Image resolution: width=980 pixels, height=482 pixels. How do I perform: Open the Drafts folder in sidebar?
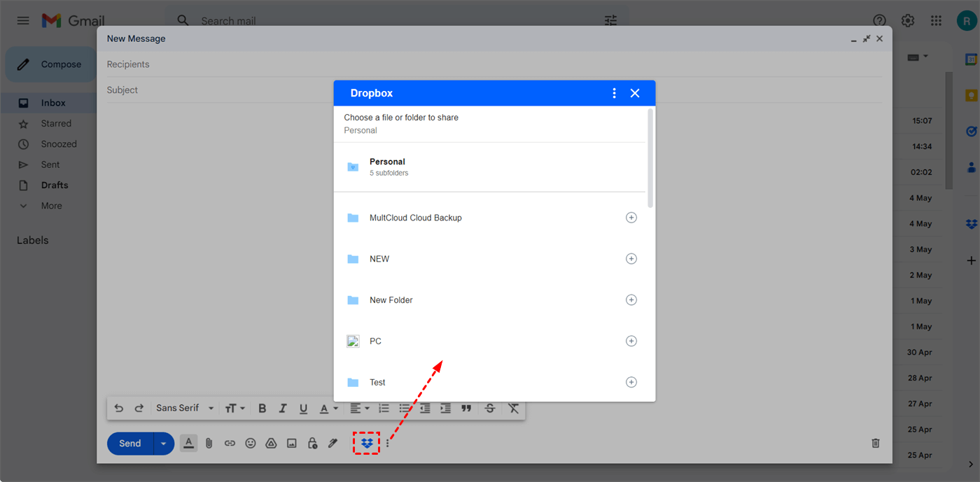click(x=55, y=185)
